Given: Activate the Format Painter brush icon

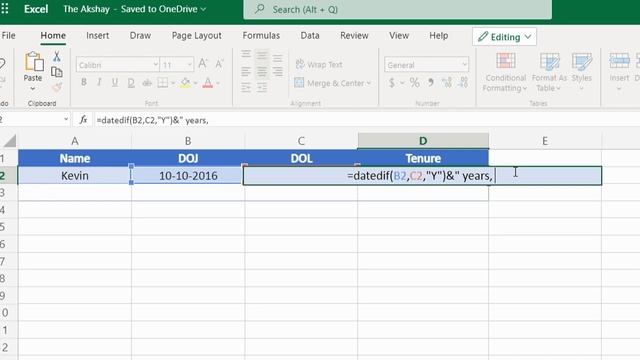Looking at the screenshot, I should click(57, 87).
